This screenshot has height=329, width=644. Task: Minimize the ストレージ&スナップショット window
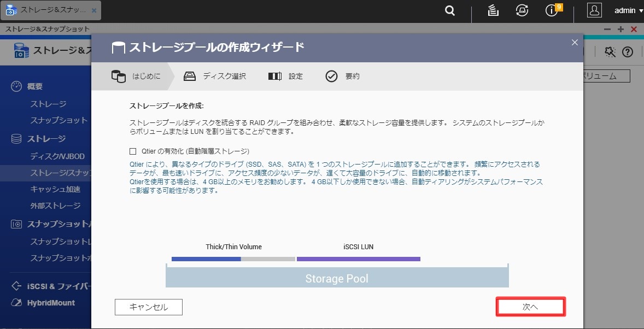pos(607,29)
